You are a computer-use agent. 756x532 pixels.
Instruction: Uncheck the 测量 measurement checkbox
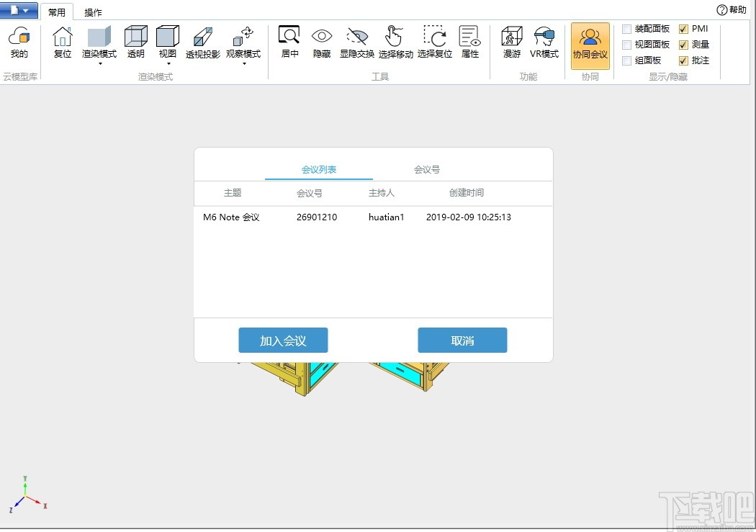point(683,44)
